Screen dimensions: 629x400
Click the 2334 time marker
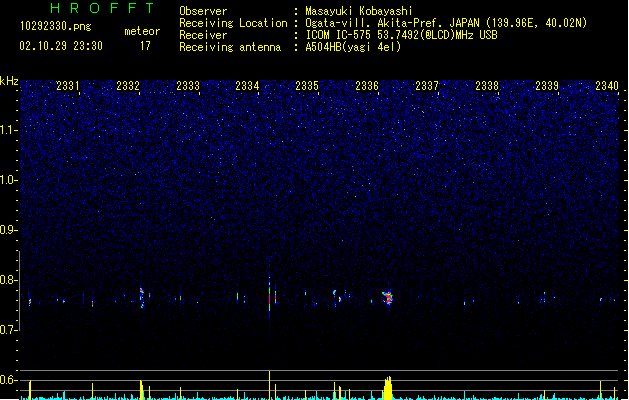point(247,86)
